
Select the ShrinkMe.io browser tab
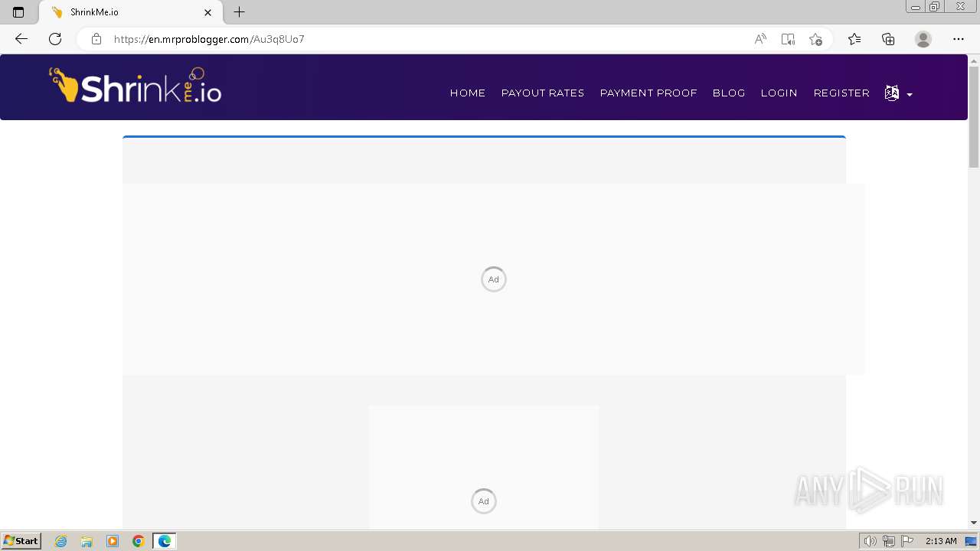tap(130, 12)
